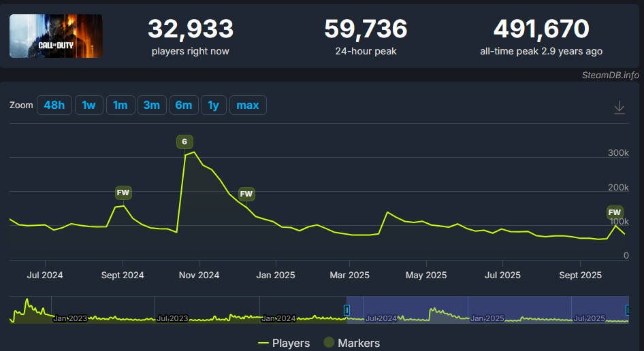Set zoom range to 1y
644x351 pixels.
point(214,105)
